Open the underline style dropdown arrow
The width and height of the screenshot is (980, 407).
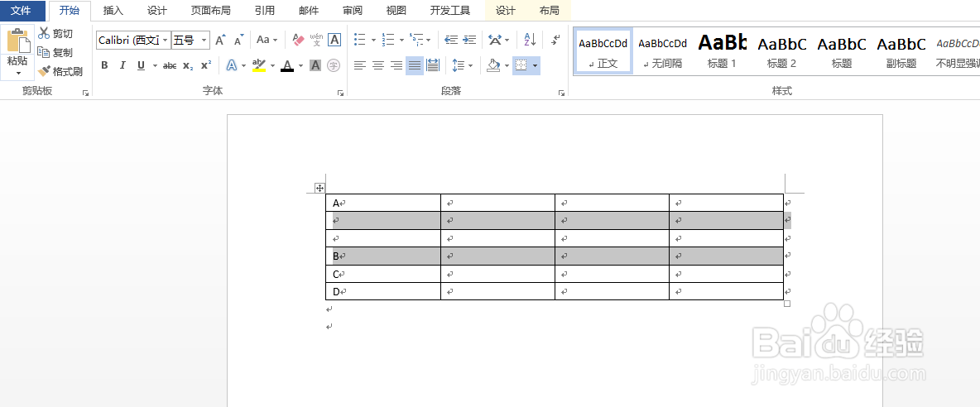[155, 65]
